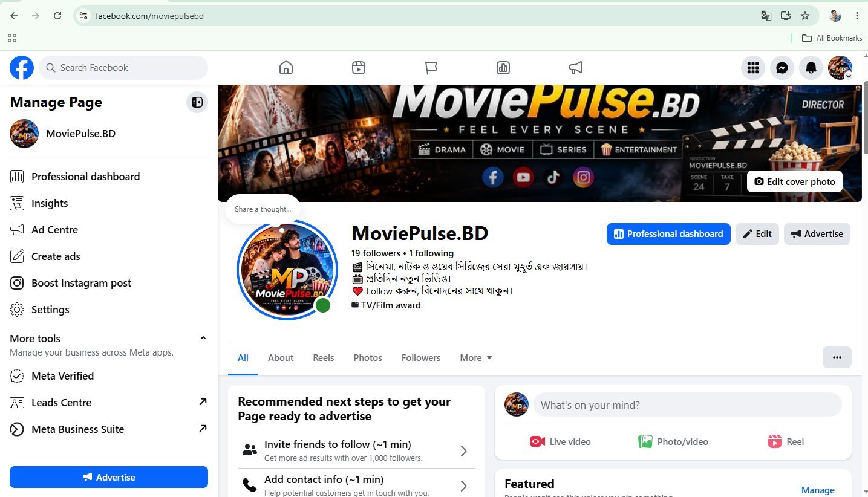The width and height of the screenshot is (868, 497).
Task: Click the blue Advertise button in the sidebar
Action: [x=109, y=477]
